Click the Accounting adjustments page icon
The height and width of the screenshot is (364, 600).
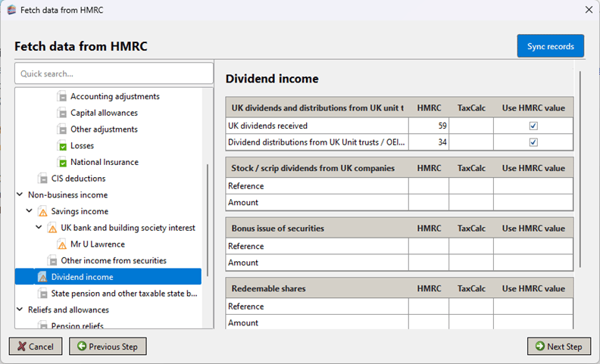(61, 96)
